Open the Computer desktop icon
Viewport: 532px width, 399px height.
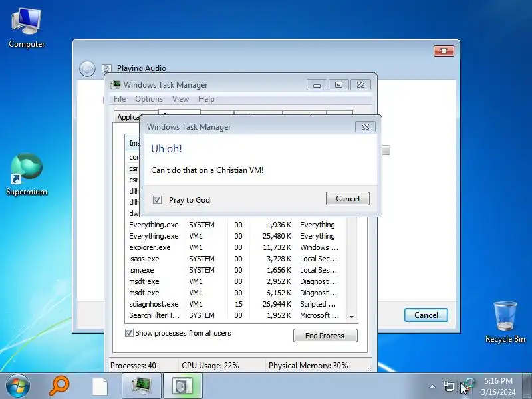coord(27,28)
